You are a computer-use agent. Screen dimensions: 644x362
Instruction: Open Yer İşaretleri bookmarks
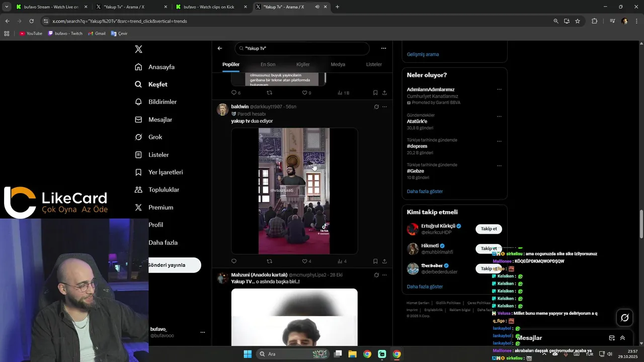point(159,172)
